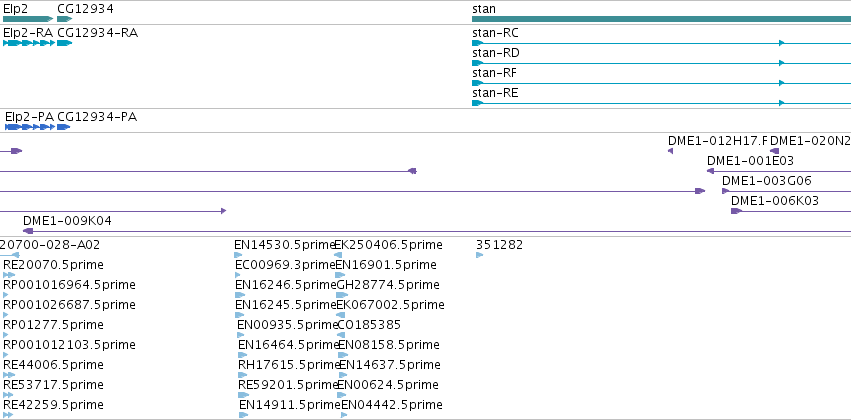Viewport: 851px width, 420px height.
Task: Select the DME1-006K03 clone glyph
Action: click(791, 211)
